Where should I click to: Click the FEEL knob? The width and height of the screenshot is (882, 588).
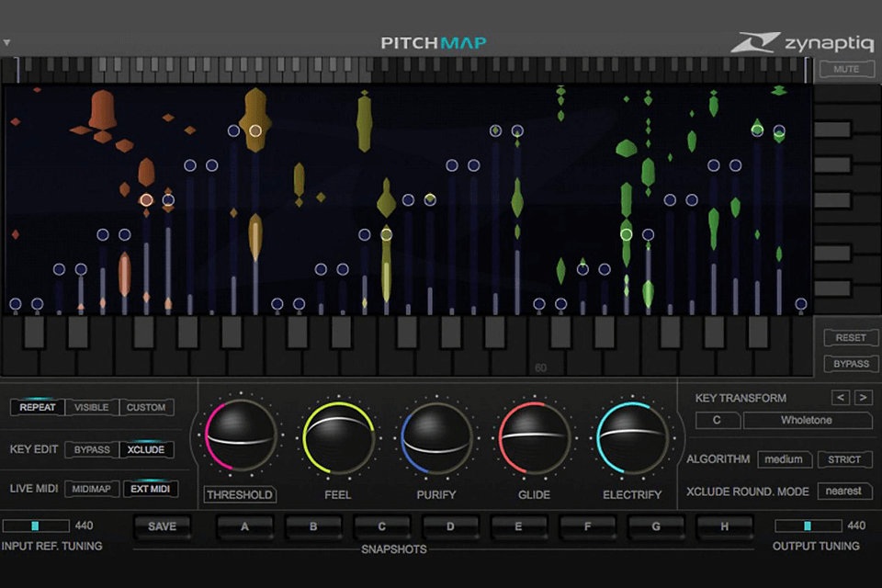(338, 438)
